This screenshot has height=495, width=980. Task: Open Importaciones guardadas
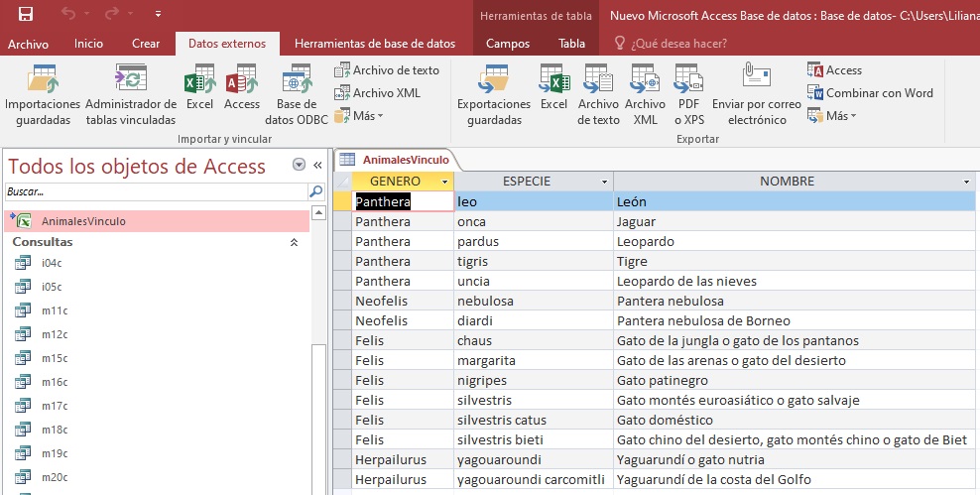click(43, 95)
